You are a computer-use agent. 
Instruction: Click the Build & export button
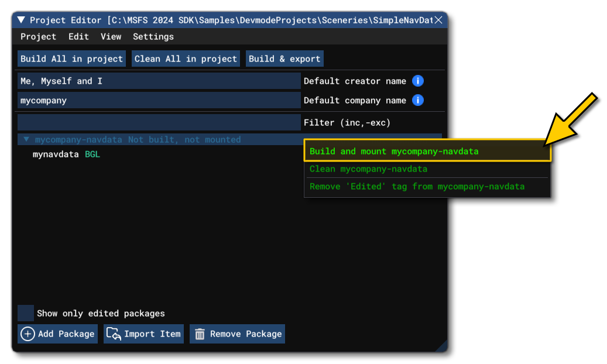[x=284, y=59]
